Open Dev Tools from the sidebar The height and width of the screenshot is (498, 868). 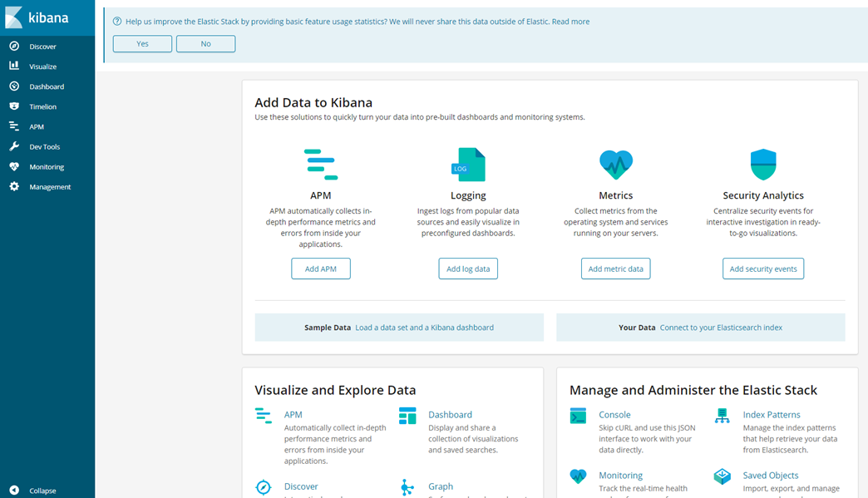coord(45,146)
